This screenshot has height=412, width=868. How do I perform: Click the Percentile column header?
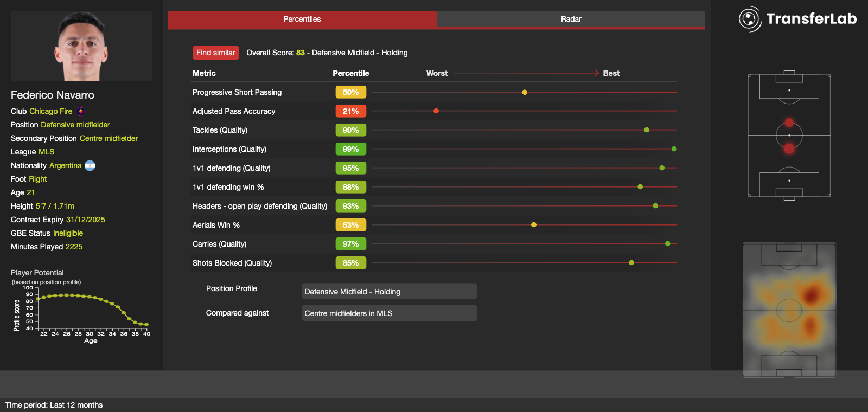tap(351, 73)
